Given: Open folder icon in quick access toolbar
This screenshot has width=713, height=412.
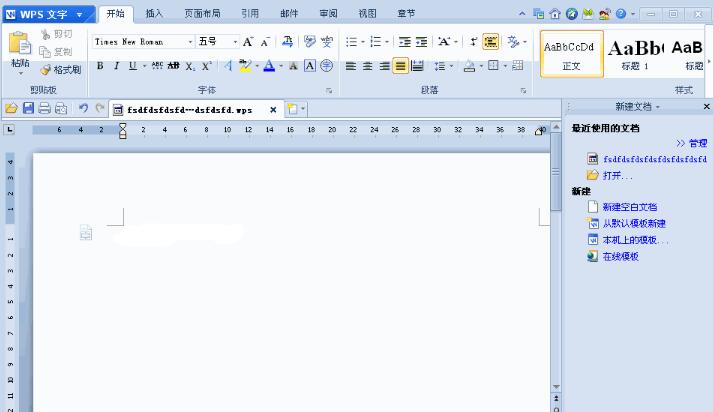Looking at the screenshot, I should 11,108.
